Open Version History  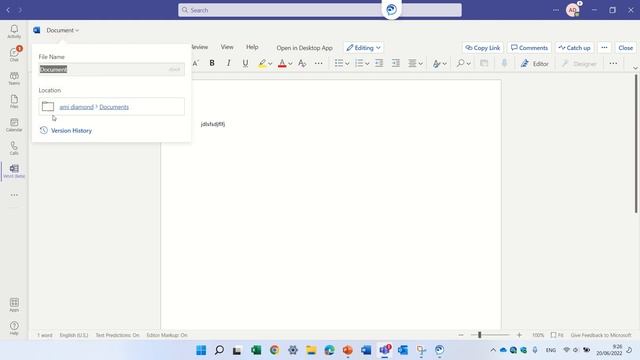(66, 131)
